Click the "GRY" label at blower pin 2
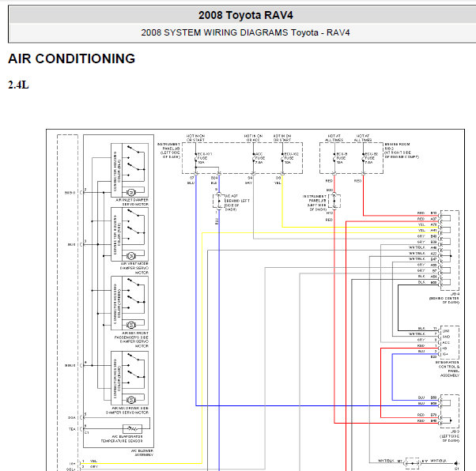 (93, 467)
